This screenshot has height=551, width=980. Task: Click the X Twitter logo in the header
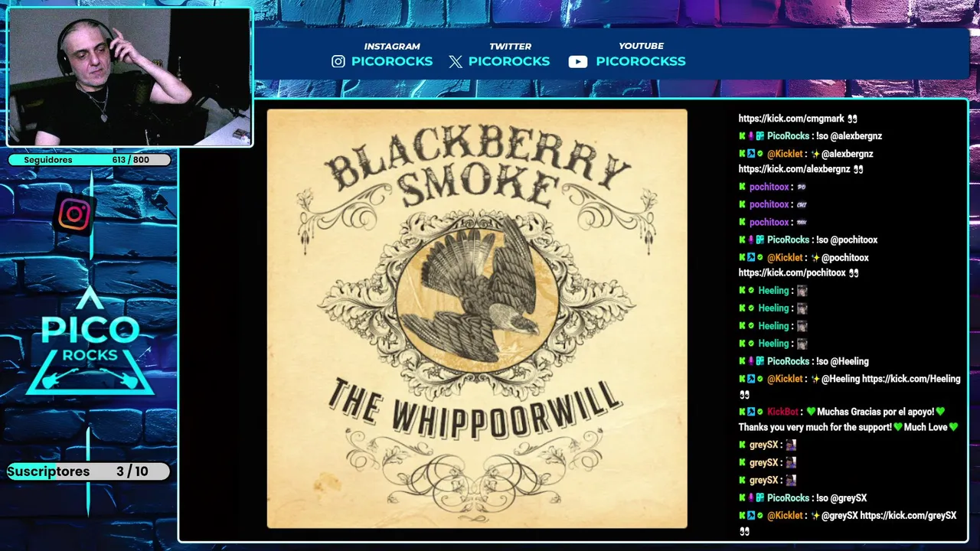(x=456, y=62)
